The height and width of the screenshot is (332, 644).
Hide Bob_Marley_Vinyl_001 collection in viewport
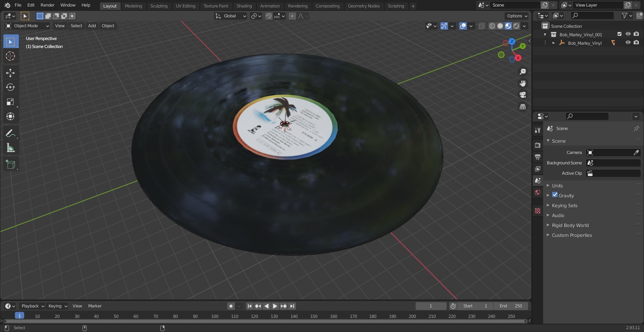tap(628, 34)
